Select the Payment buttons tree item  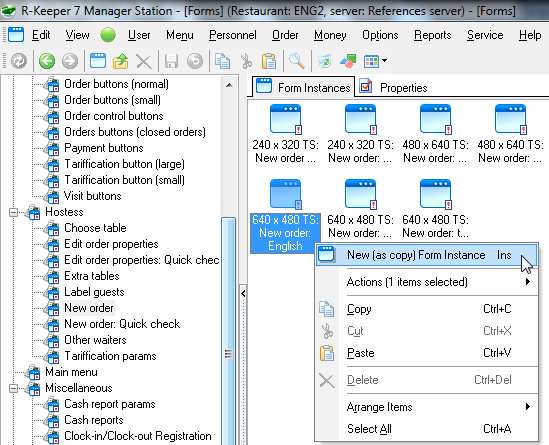pyautogui.click(x=104, y=148)
